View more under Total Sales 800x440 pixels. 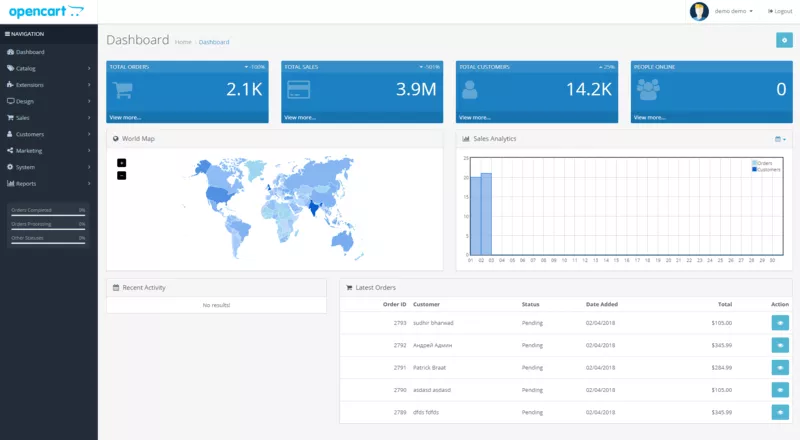[300, 117]
